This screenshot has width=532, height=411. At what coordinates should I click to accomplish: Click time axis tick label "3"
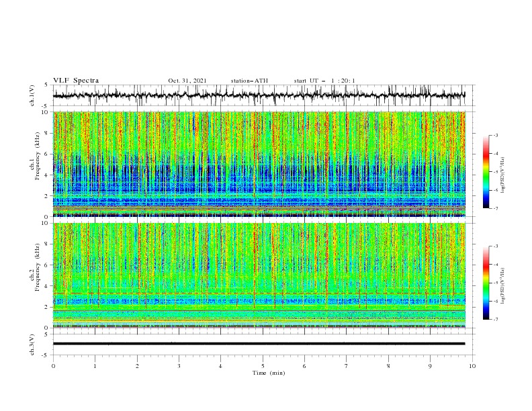tap(179, 366)
